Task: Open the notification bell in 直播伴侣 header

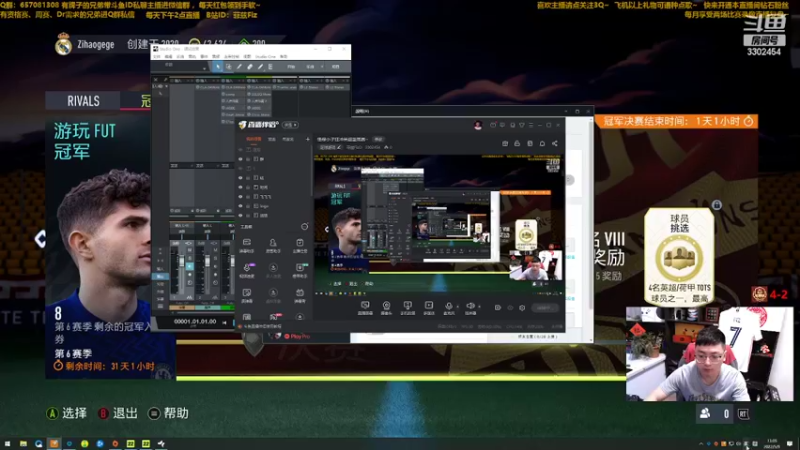Action: 542,143
